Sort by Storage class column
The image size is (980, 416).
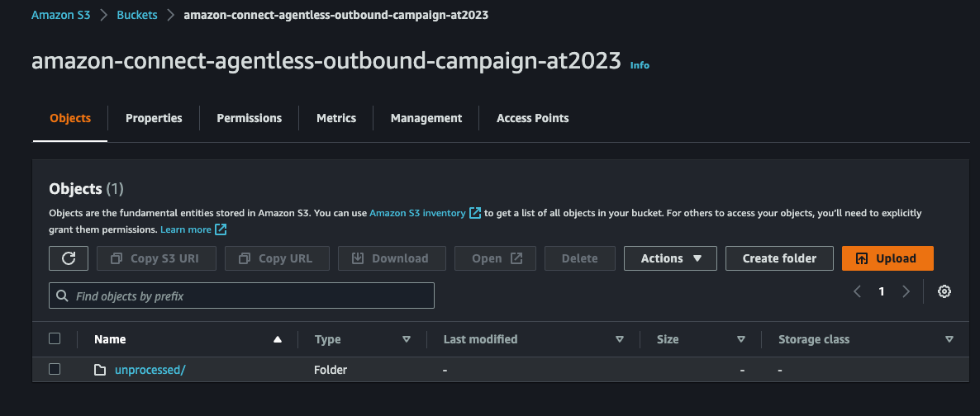(949, 339)
